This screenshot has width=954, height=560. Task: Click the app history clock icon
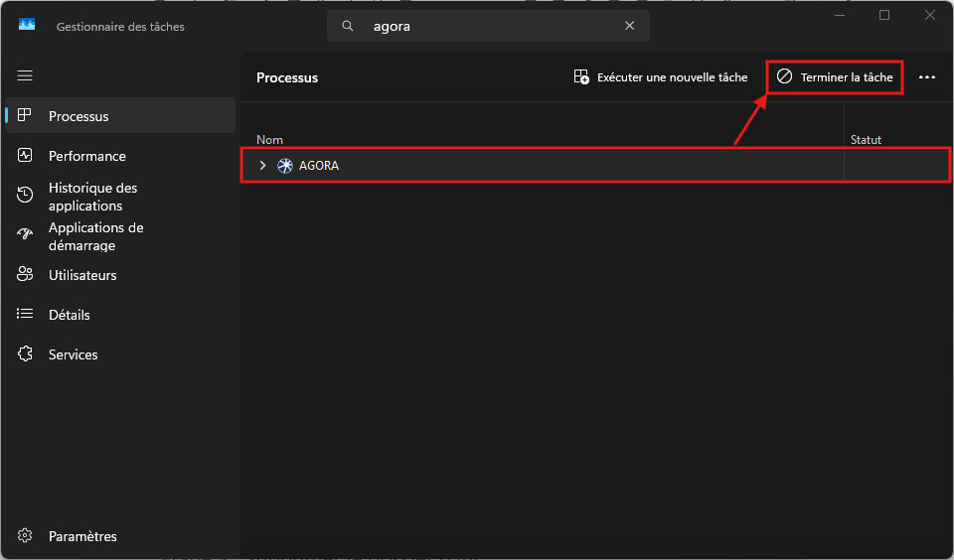tap(25, 195)
